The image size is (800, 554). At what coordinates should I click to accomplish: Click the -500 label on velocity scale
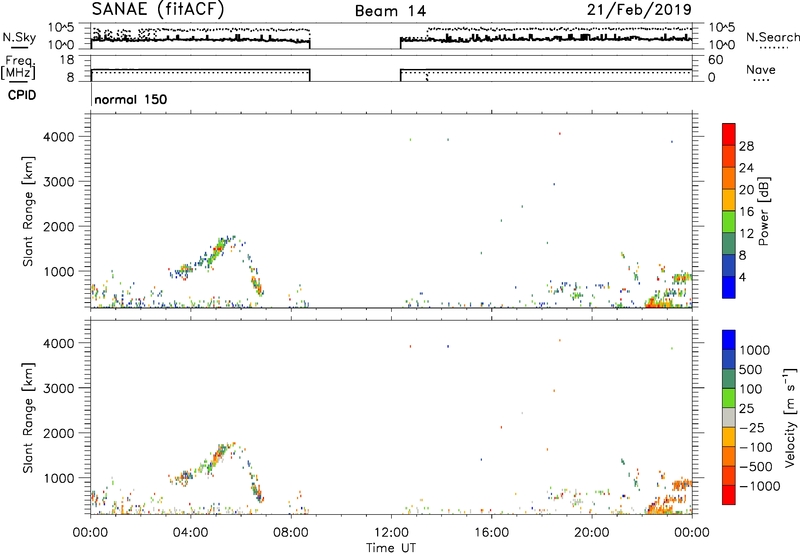coord(756,466)
